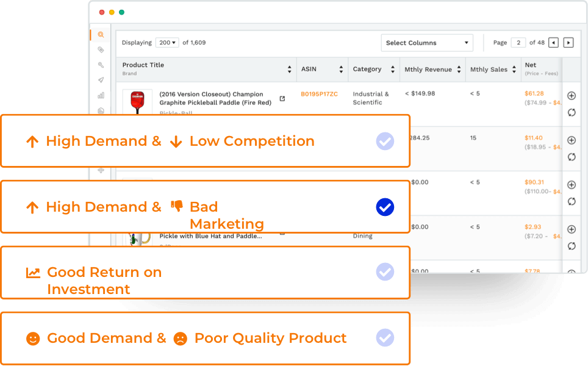Open the product search sidebar icon
The image size is (588, 366).
[x=101, y=35]
